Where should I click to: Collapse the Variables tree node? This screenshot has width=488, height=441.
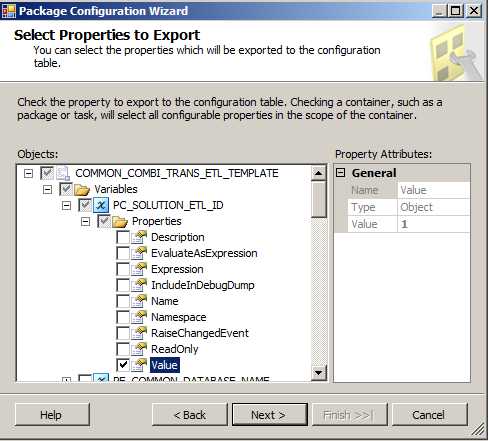click(x=47, y=189)
